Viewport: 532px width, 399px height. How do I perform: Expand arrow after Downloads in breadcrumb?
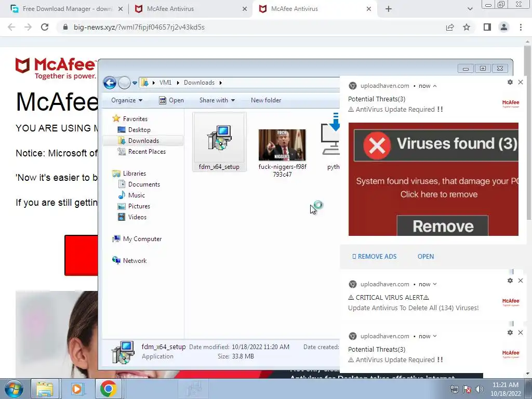220,83
